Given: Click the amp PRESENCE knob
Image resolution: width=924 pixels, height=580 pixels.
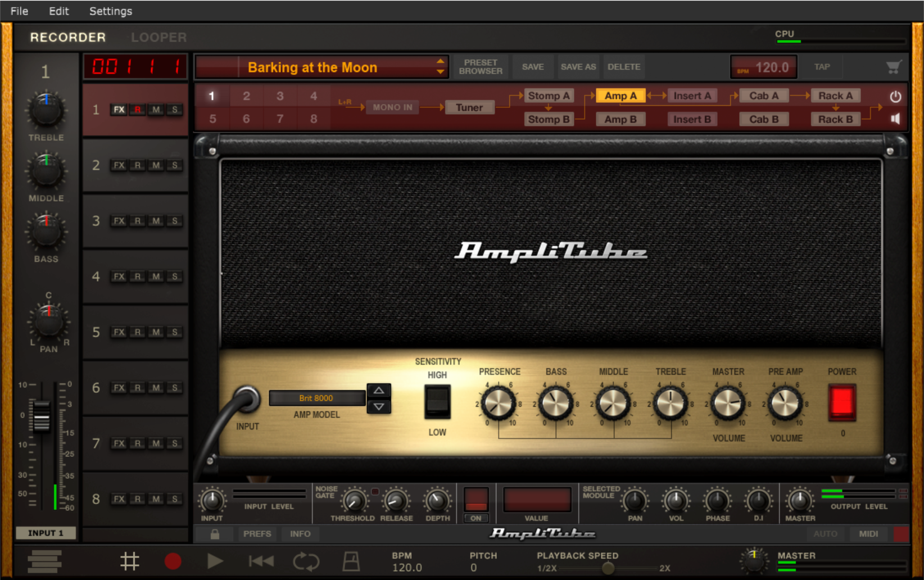Looking at the screenshot, I should click(499, 403).
